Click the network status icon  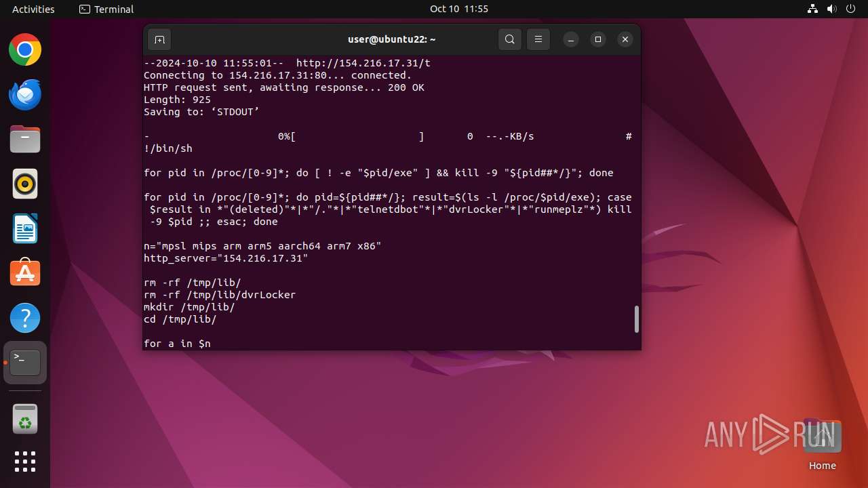(x=812, y=9)
